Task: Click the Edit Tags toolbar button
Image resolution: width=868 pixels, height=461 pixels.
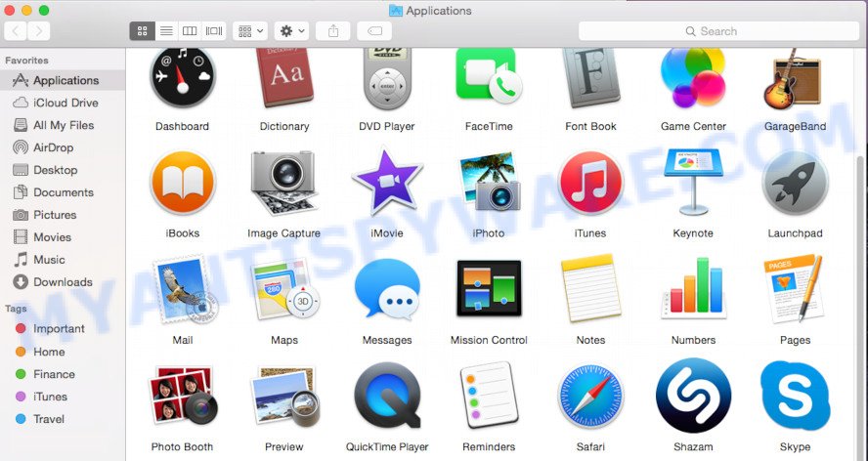Action: click(x=374, y=31)
